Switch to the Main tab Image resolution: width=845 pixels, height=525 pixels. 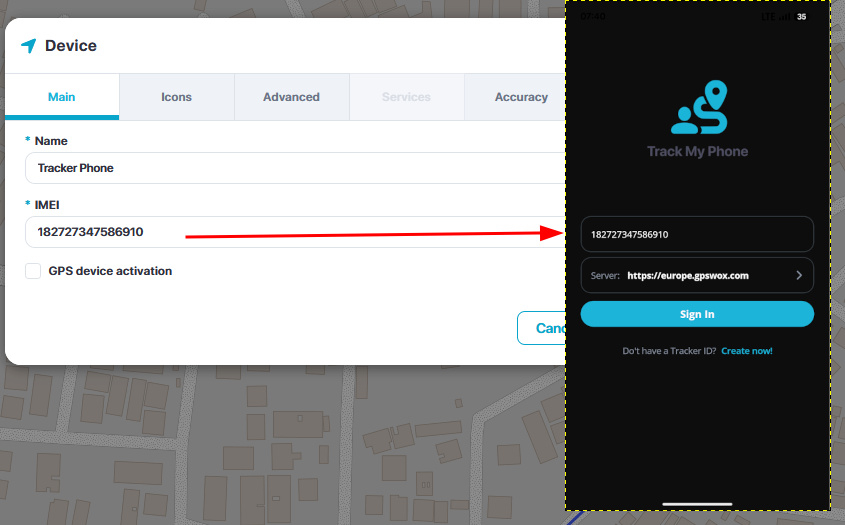(x=62, y=97)
